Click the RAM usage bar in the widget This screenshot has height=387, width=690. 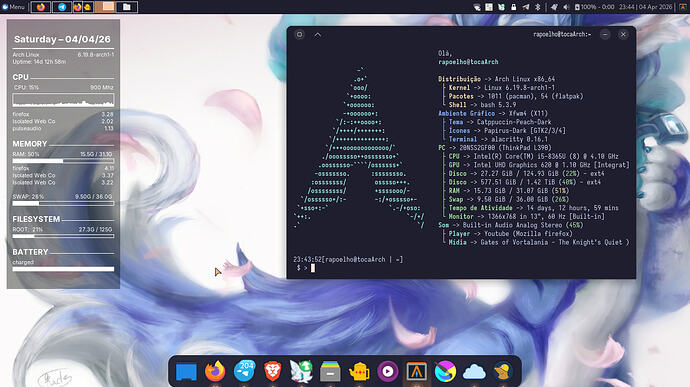click(x=63, y=161)
